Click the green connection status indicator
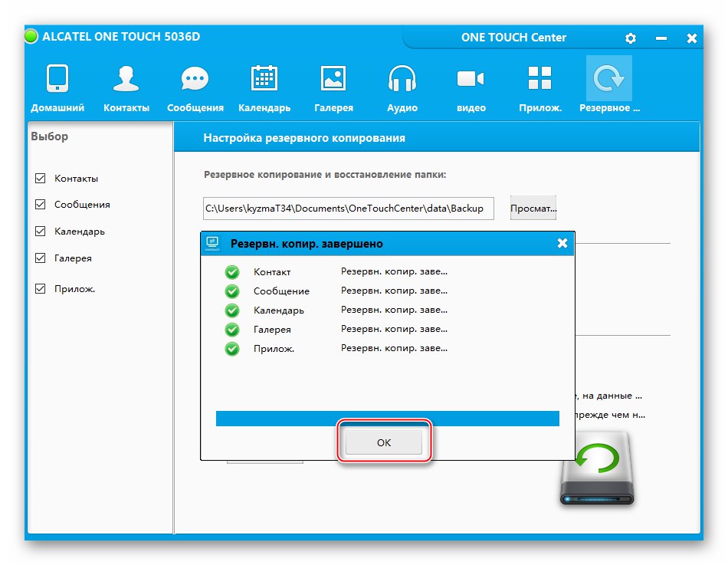This screenshot has height=565, width=728. coord(31,36)
